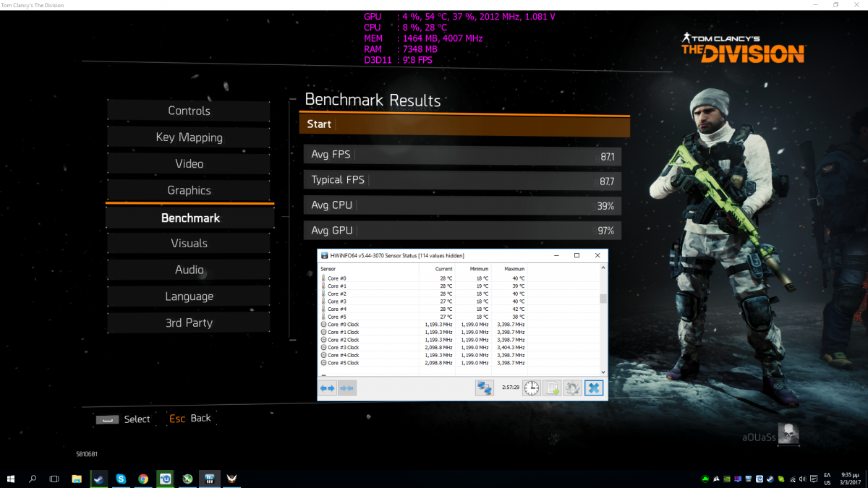
Task: Start the benchmark run
Action: pyautogui.click(x=464, y=124)
